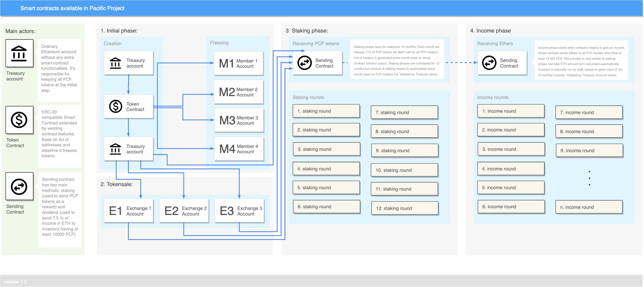Image resolution: width=644 pixels, height=287 pixels.
Task: Click the '7. income round' box
Action: (x=589, y=112)
